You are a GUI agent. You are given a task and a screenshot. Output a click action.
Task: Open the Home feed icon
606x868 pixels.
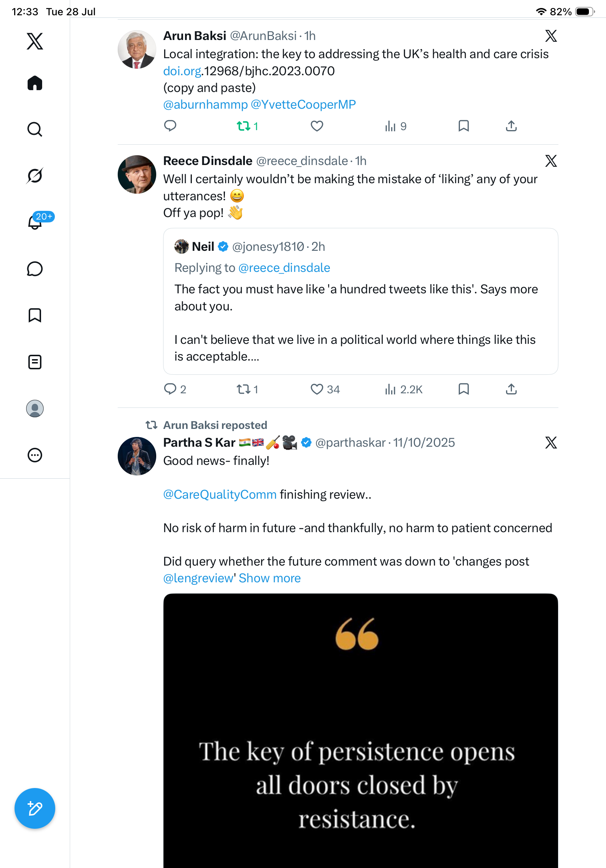click(35, 83)
